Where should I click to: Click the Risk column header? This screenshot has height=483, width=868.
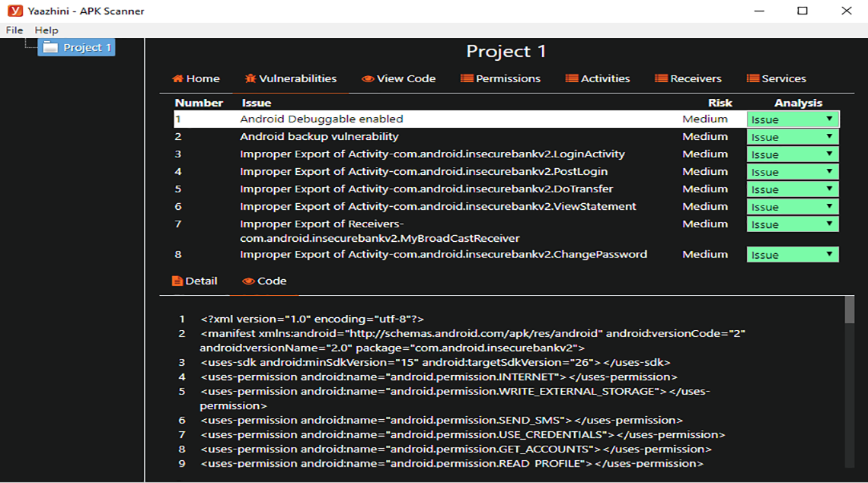tap(720, 103)
